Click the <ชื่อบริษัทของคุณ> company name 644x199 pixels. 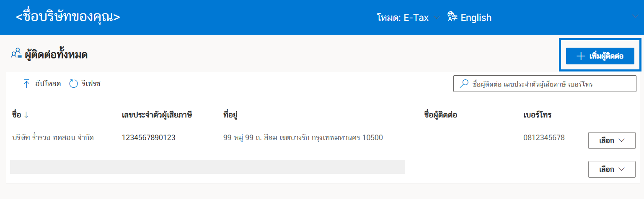(68, 17)
